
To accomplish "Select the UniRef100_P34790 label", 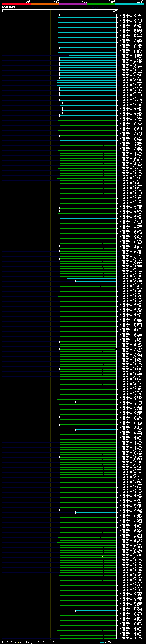I will coord(131,339).
